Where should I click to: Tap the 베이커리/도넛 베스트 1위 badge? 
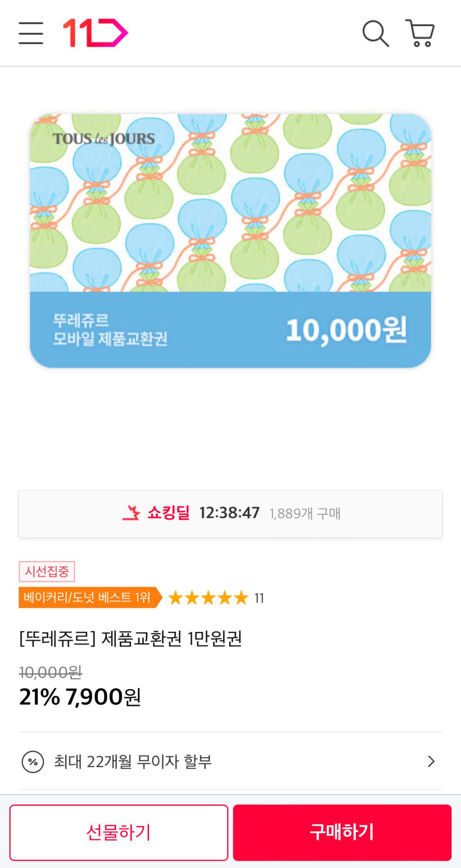[x=88, y=598]
